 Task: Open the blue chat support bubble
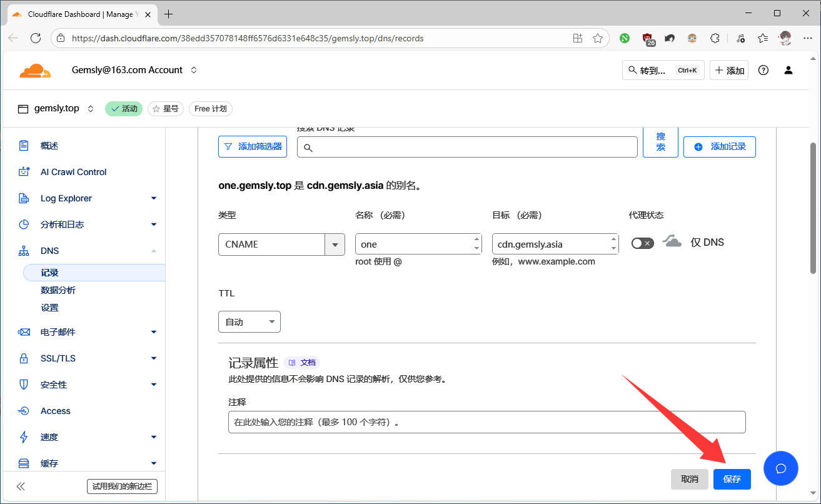point(780,468)
